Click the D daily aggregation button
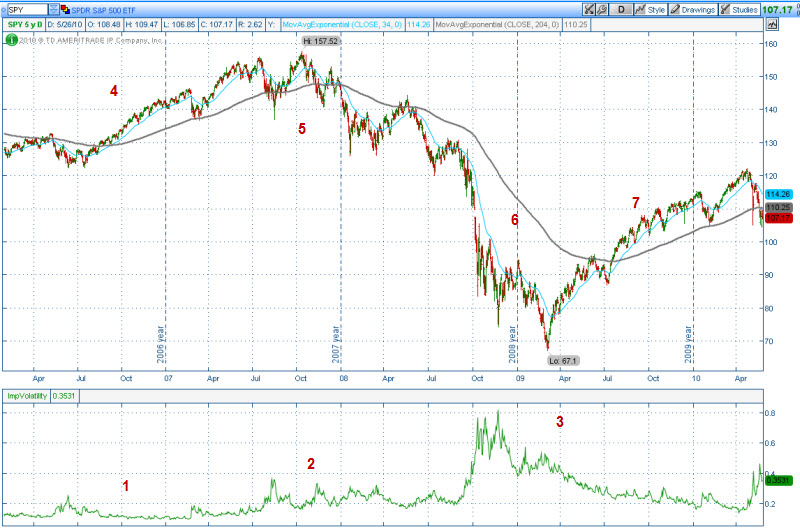Image resolution: width=800 pixels, height=531 pixels. 621,9
